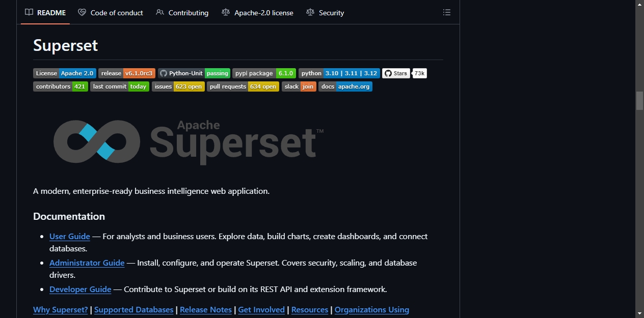Follow the Why Superset? link
Image resolution: width=644 pixels, height=318 pixels.
click(61, 310)
